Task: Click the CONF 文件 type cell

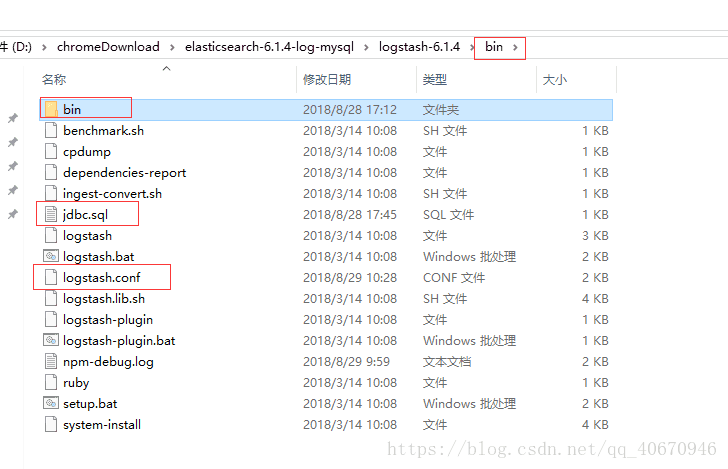Action: tap(454, 278)
